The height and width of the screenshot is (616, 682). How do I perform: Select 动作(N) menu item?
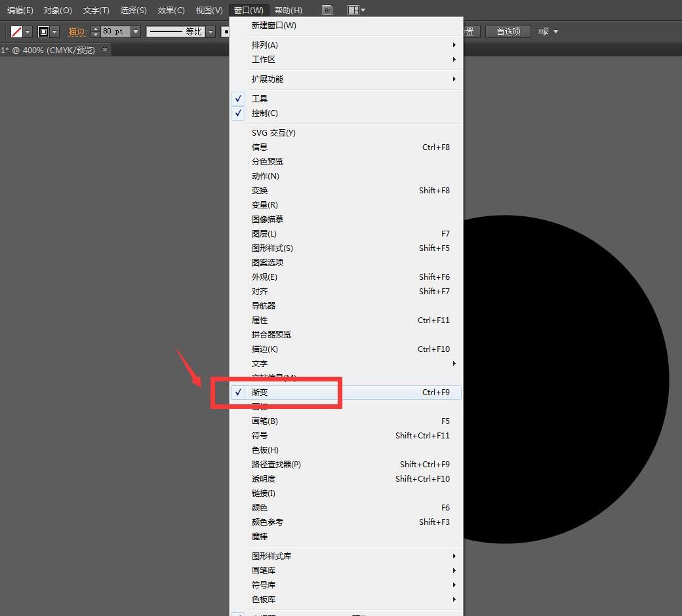point(346,176)
